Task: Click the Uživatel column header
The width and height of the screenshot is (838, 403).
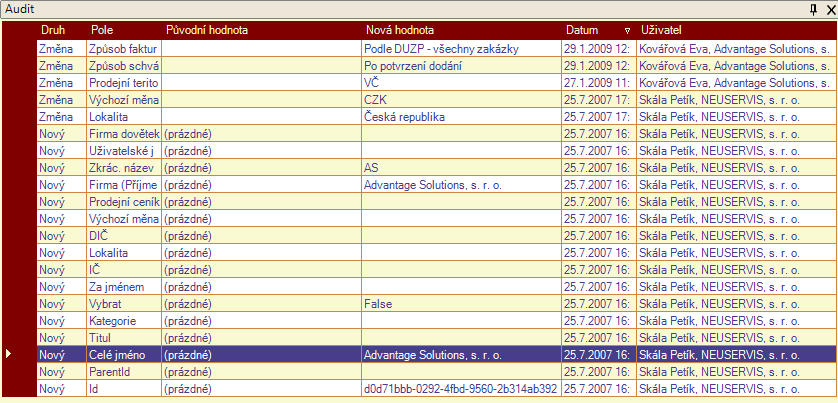Action: point(735,30)
